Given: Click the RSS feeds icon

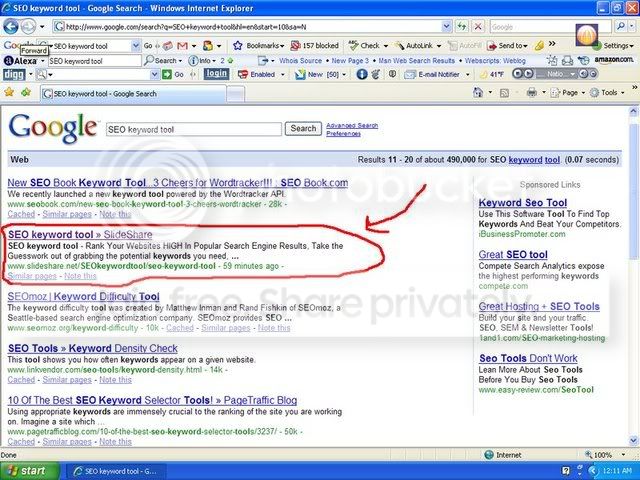Looking at the screenshot, I should pos(504,93).
